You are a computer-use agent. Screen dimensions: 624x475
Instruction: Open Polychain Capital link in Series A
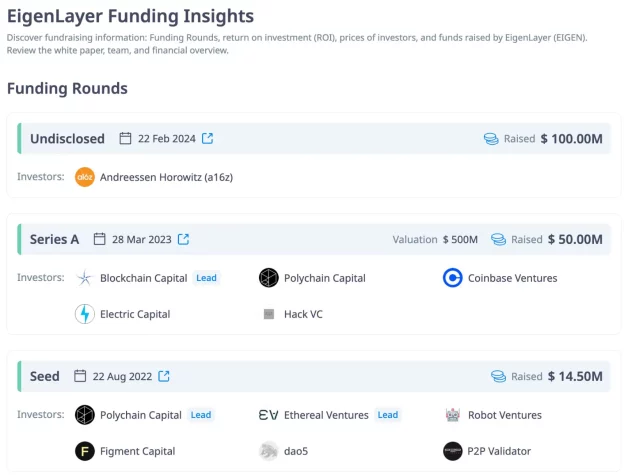(x=325, y=278)
